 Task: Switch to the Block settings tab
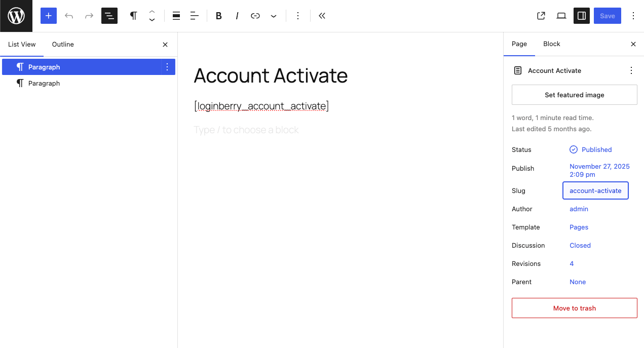pos(552,44)
